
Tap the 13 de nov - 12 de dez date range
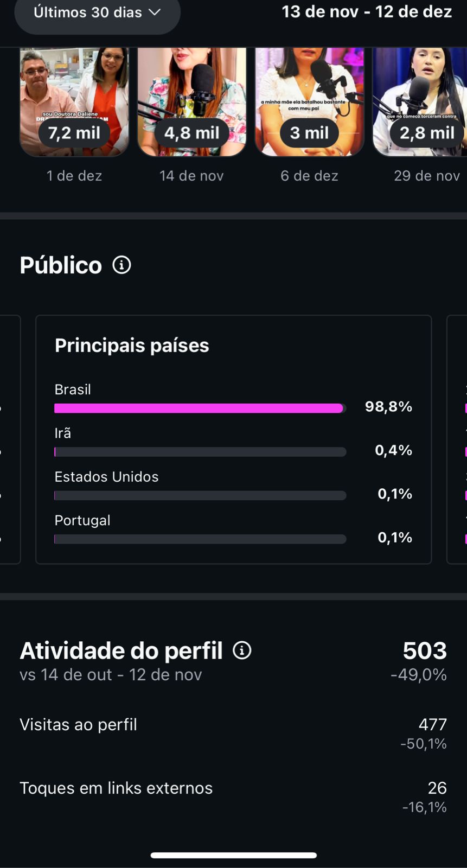click(x=367, y=12)
